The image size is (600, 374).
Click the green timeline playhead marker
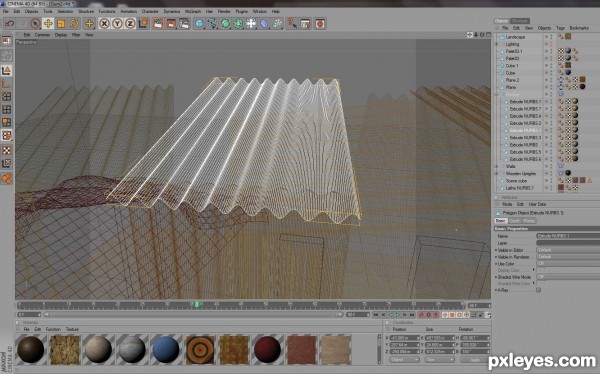pos(197,304)
